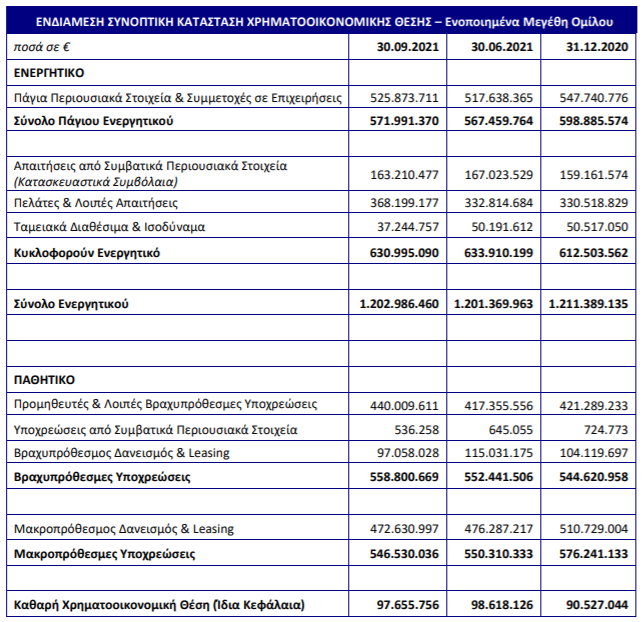Click the "ποσά σε €" cell
This screenshot has height=622, width=644.
(43, 47)
